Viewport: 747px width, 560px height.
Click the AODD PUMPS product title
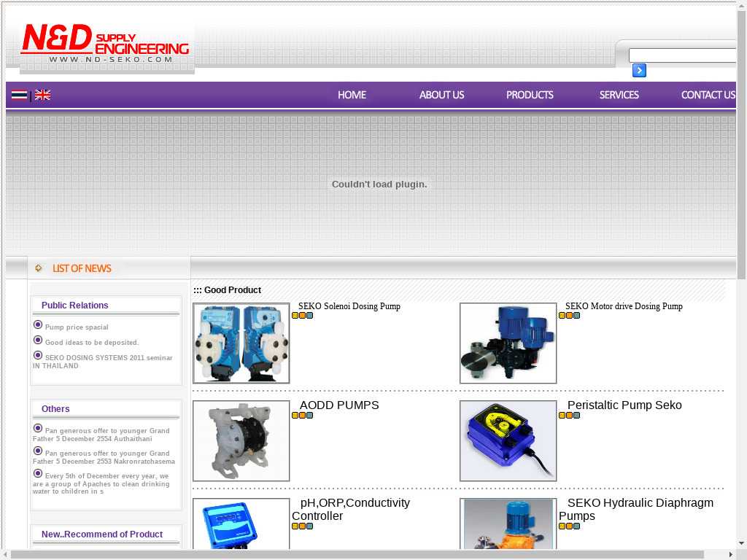pos(339,405)
